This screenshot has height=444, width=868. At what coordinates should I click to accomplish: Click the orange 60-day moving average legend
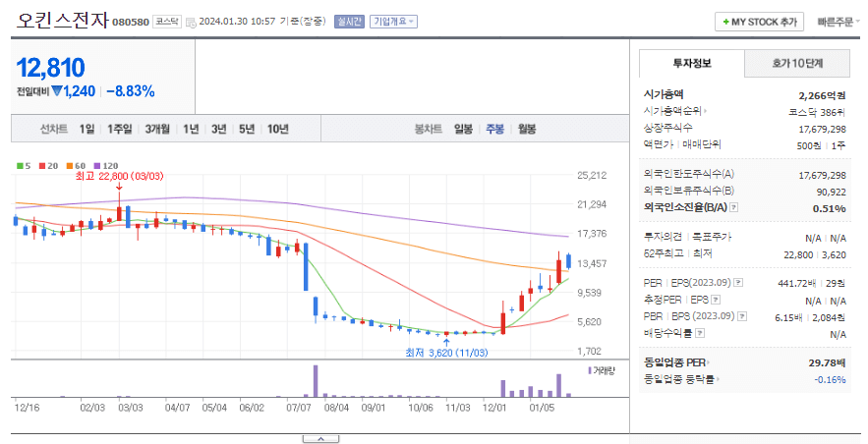pyautogui.click(x=77, y=166)
